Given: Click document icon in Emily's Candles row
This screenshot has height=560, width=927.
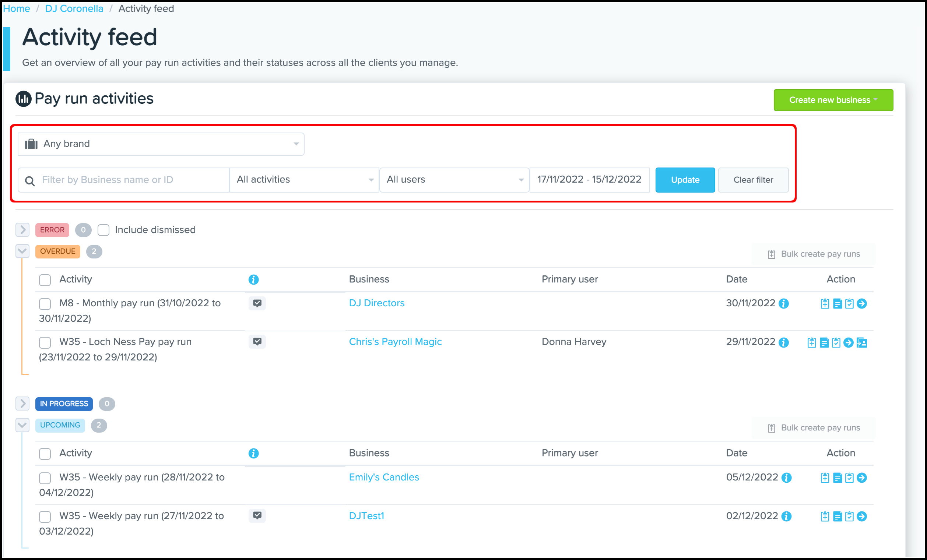Looking at the screenshot, I should [837, 478].
